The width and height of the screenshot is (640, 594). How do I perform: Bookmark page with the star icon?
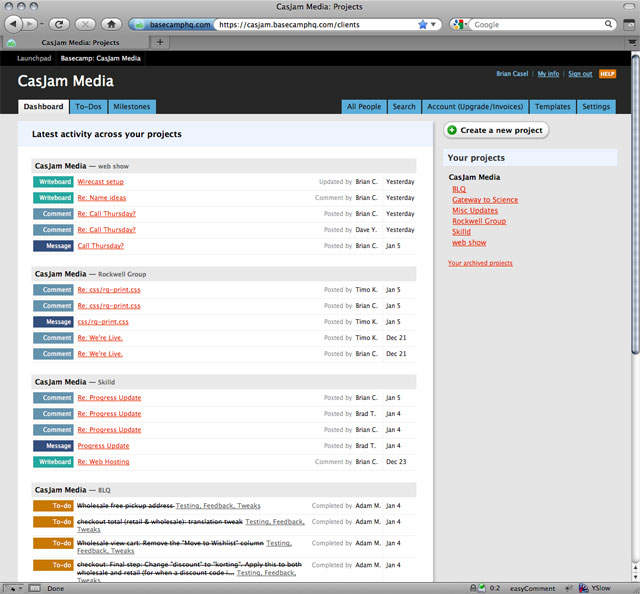pos(422,24)
